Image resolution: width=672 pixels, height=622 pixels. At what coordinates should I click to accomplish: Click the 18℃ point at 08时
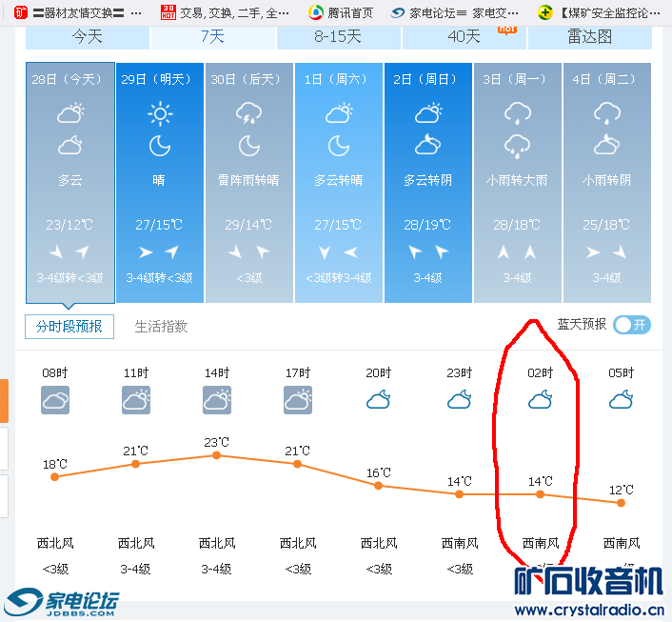click(x=54, y=477)
